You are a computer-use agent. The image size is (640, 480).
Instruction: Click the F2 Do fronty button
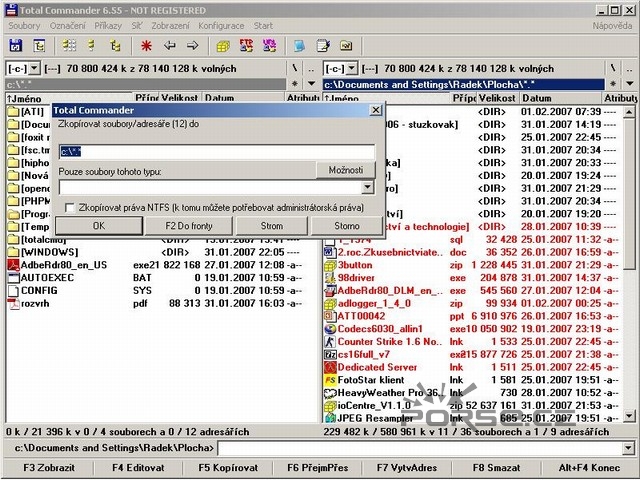click(x=189, y=226)
